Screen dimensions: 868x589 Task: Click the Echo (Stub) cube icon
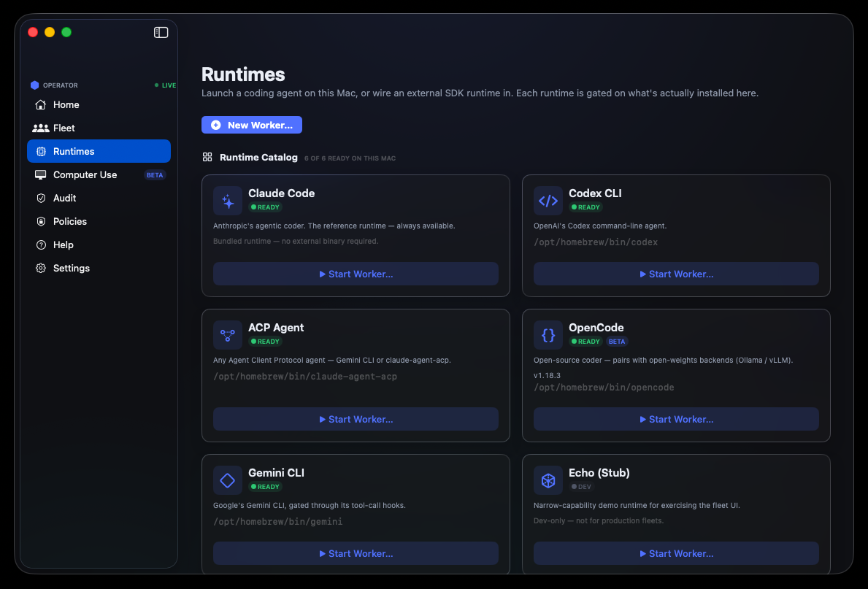tap(548, 480)
